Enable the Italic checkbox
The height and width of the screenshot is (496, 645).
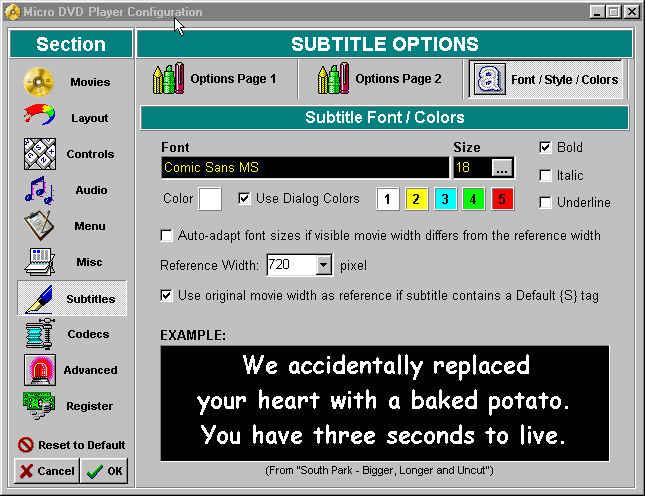tap(545, 175)
